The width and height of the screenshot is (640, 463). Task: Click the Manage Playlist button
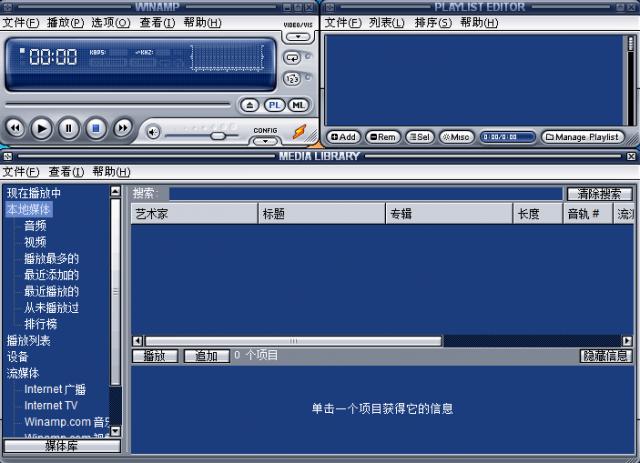click(x=583, y=137)
